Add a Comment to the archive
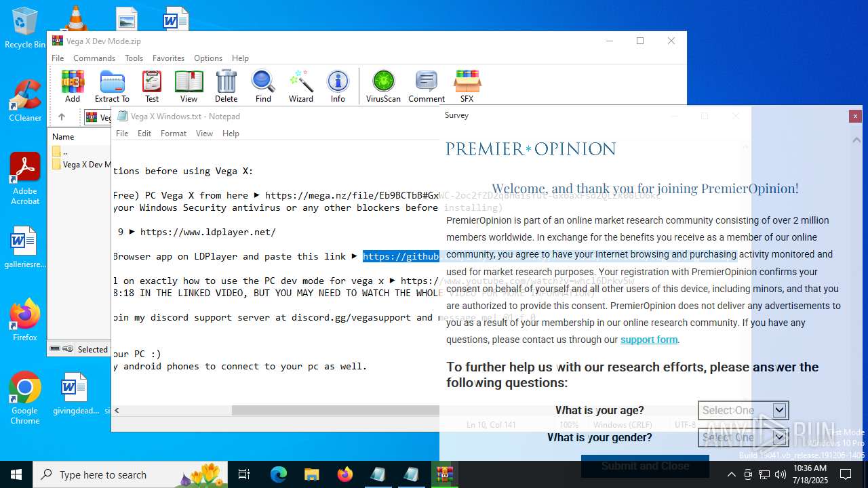This screenshot has width=868, height=488. [427, 86]
